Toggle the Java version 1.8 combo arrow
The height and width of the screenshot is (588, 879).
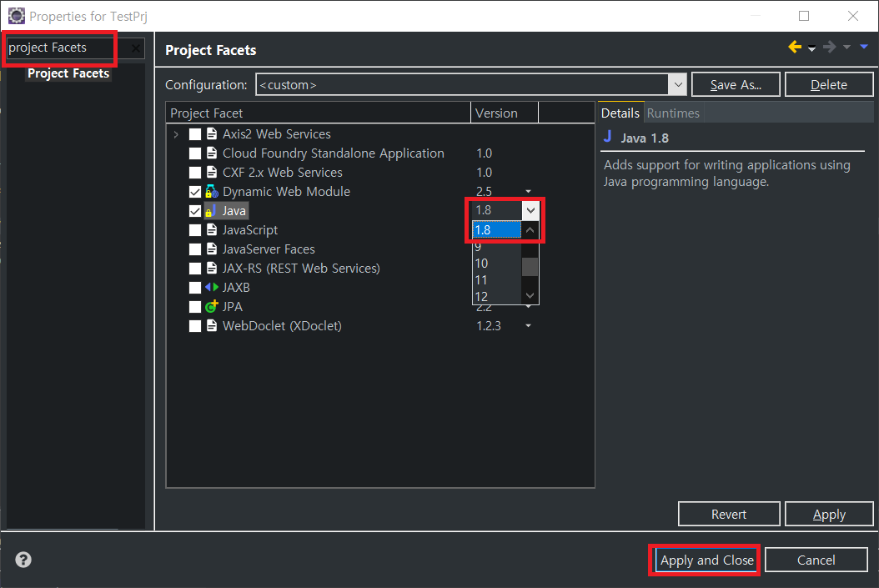[530, 211]
